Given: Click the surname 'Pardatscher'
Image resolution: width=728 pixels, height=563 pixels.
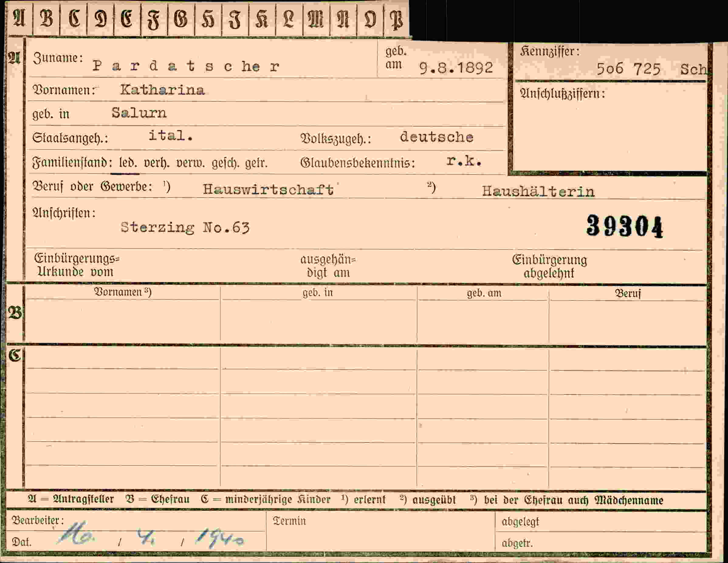Looking at the screenshot, I should (186, 66).
